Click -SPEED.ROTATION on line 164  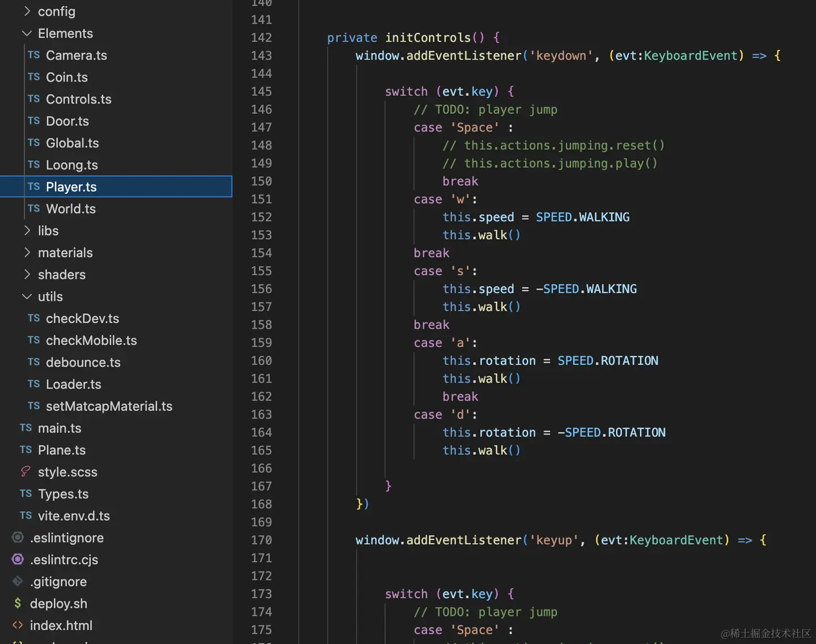(611, 433)
